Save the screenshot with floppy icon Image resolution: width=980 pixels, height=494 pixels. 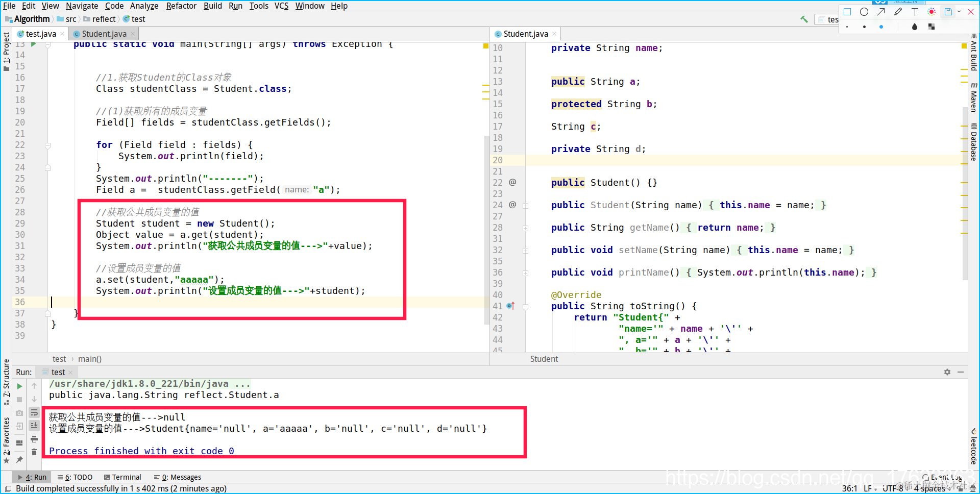[948, 12]
